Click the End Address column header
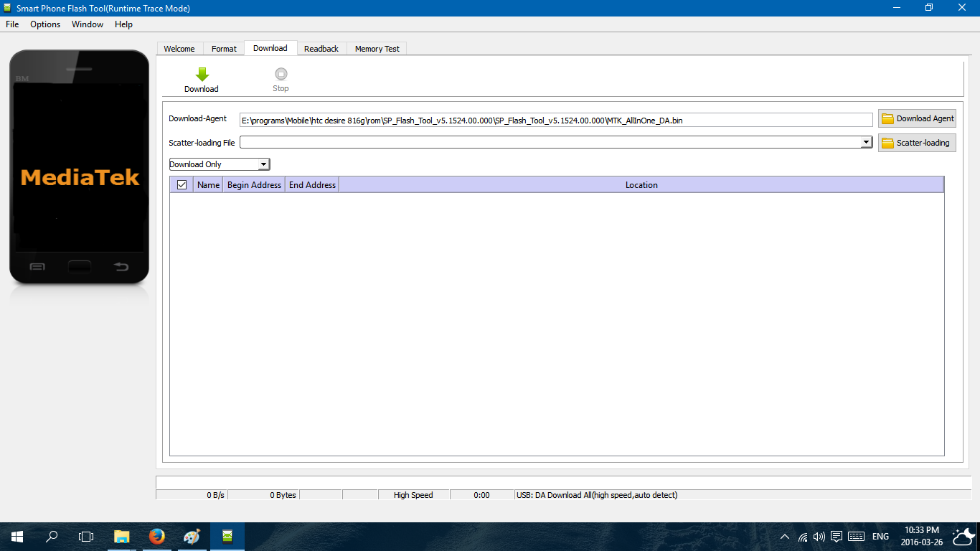The image size is (980, 551). (x=312, y=185)
